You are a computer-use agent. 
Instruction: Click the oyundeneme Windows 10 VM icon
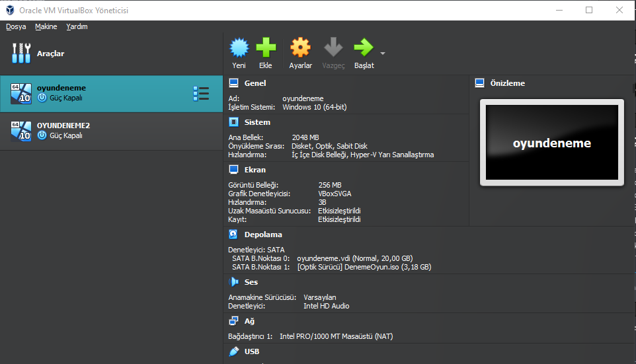click(x=21, y=94)
